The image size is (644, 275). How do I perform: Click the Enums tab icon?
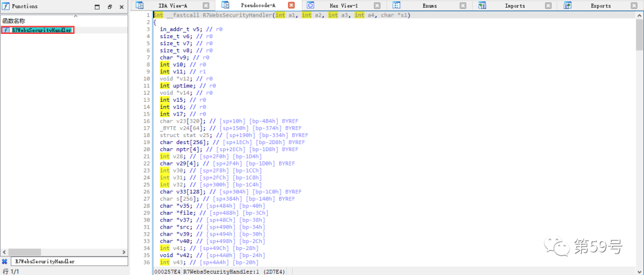[x=397, y=6]
